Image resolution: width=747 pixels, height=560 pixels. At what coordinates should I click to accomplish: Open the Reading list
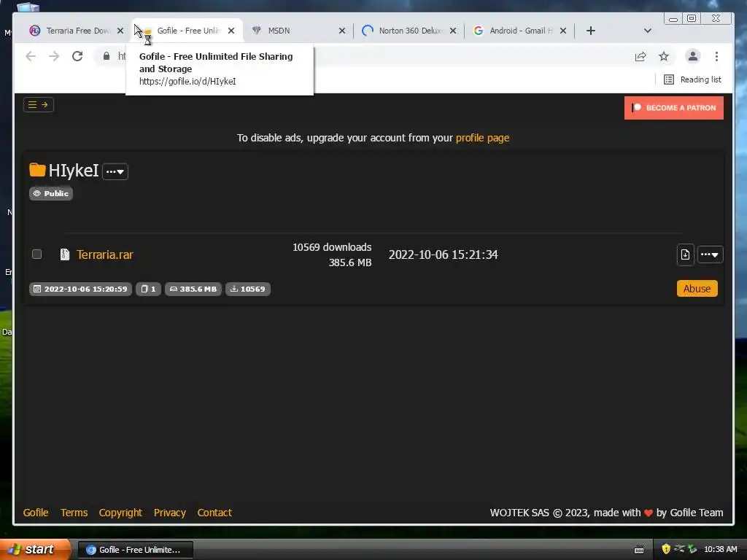pyautogui.click(x=692, y=79)
